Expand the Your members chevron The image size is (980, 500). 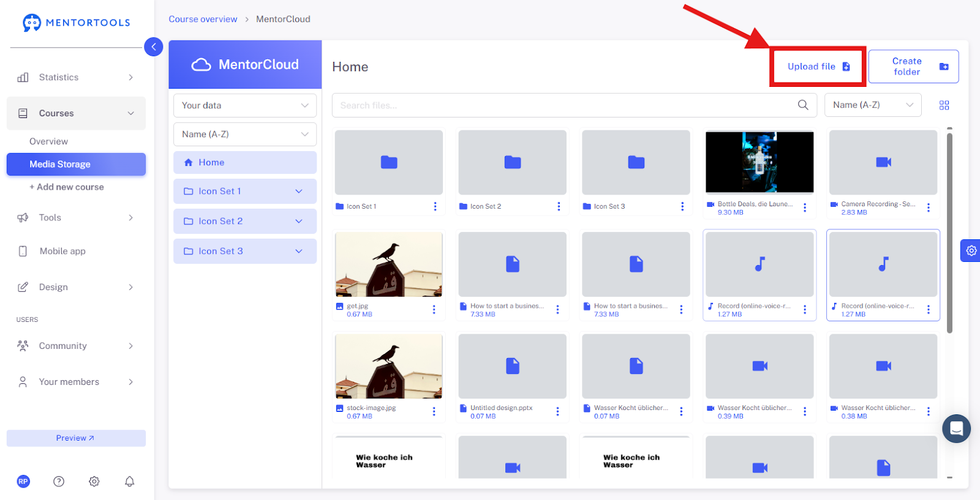pos(130,382)
